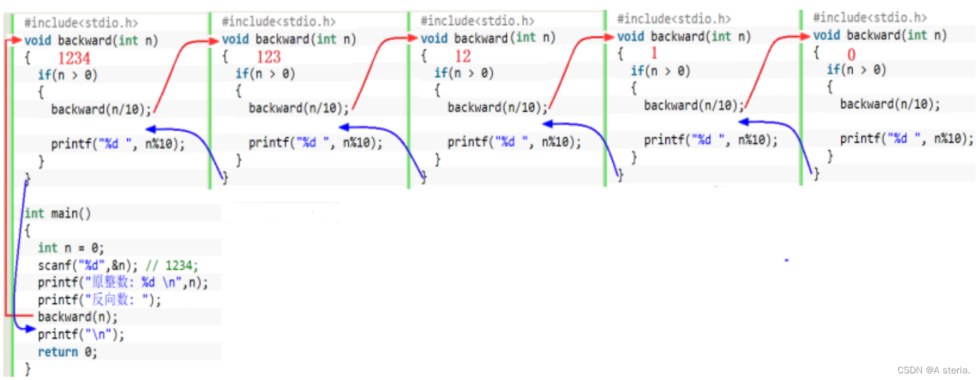Screen dimensions: 980x380
Task: Click printf("%d ", n%10); in the n=1 copy
Action: click(x=711, y=140)
